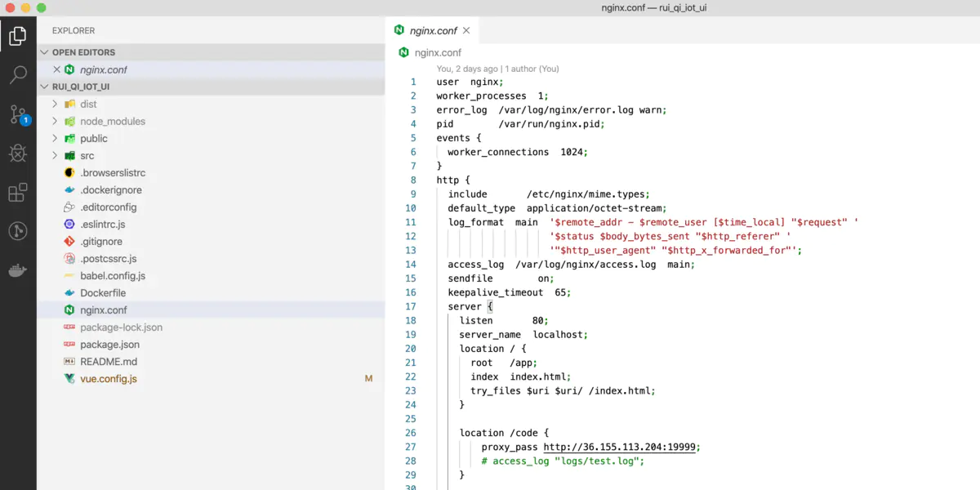Close nginx.conf in Open Editors list
980x490 pixels.
(56, 69)
